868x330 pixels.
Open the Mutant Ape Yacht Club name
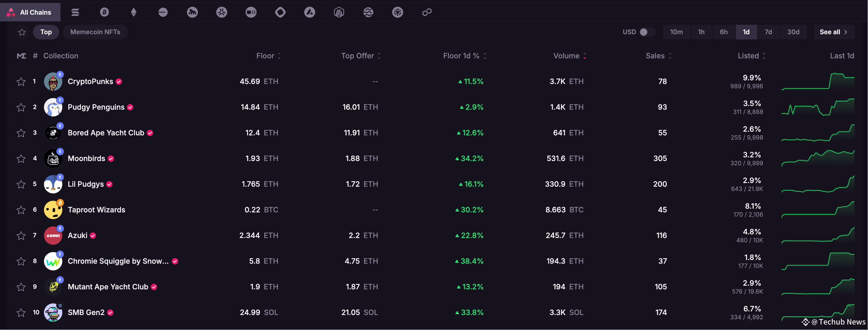point(108,287)
